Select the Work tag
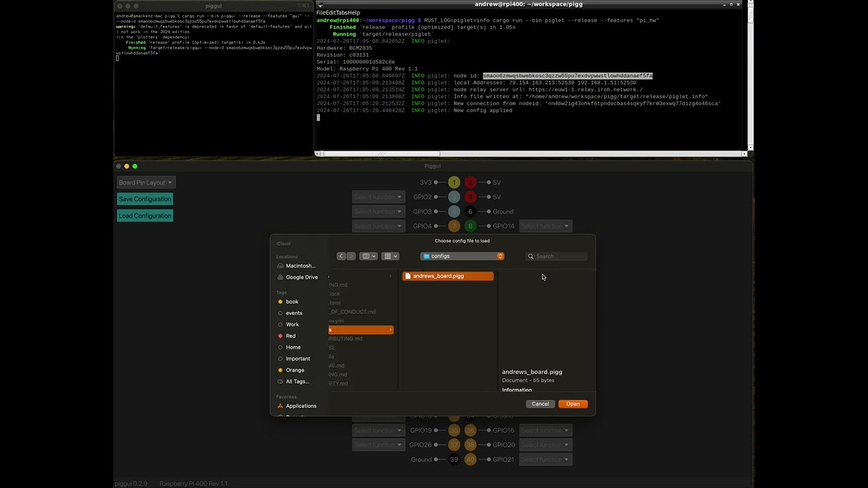Image resolution: width=868 pixels, height=488 pixels. click(x=289, y=325)
